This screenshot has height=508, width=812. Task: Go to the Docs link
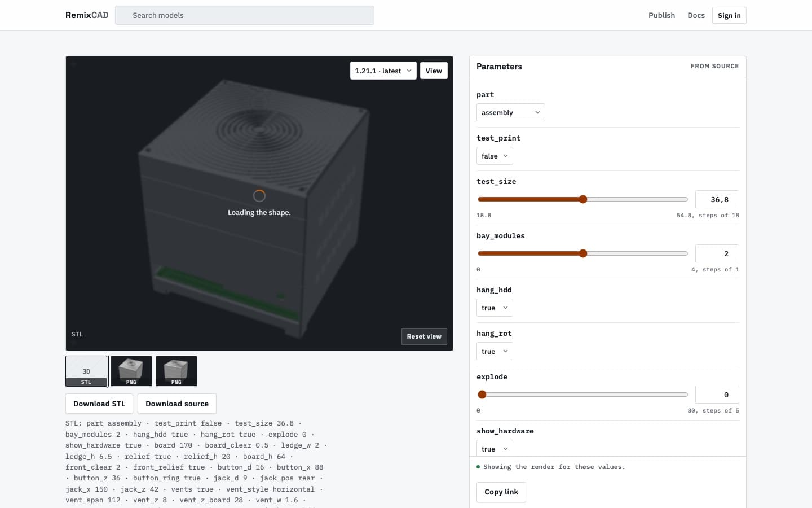[696, 15]
